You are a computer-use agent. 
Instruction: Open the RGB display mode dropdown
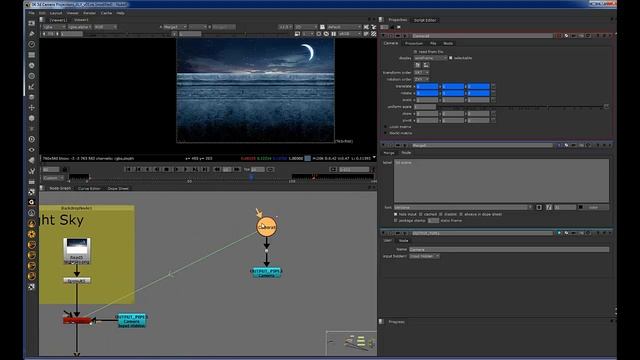click(x=105, y=27)
